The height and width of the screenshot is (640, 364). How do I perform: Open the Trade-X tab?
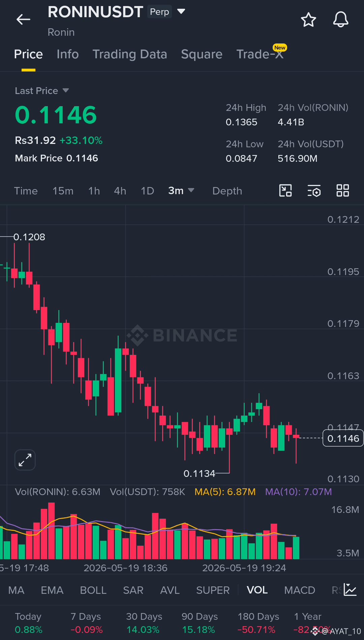click(260, 54)
